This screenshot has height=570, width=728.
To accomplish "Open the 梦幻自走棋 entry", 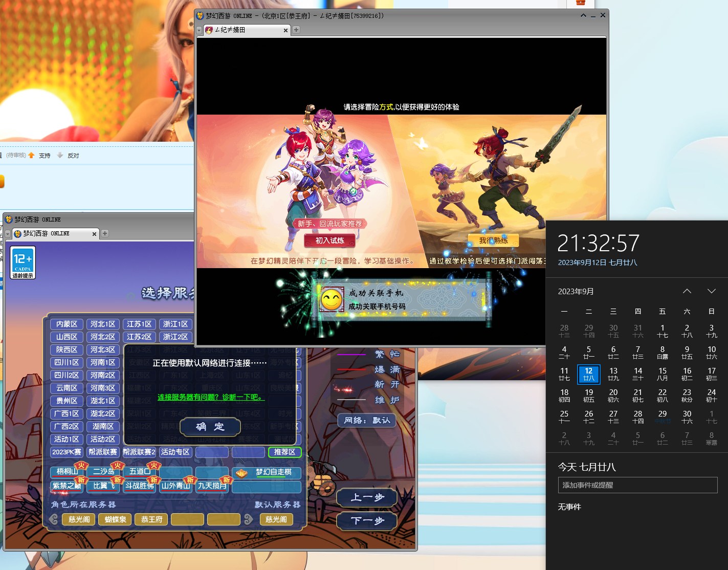I will tap(267, 473).
